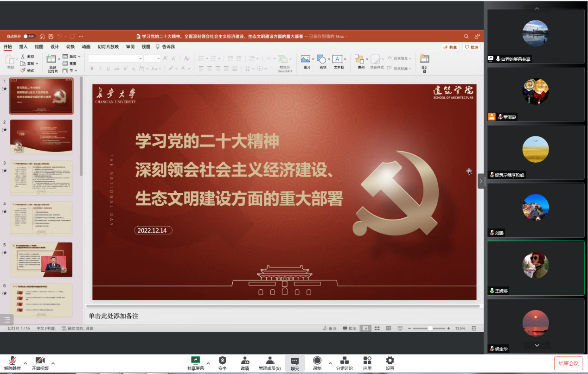This screenshot has width=588, height=374.
Task: Turn on the camera video (开启视频)
Action: (x=40, y=361)
